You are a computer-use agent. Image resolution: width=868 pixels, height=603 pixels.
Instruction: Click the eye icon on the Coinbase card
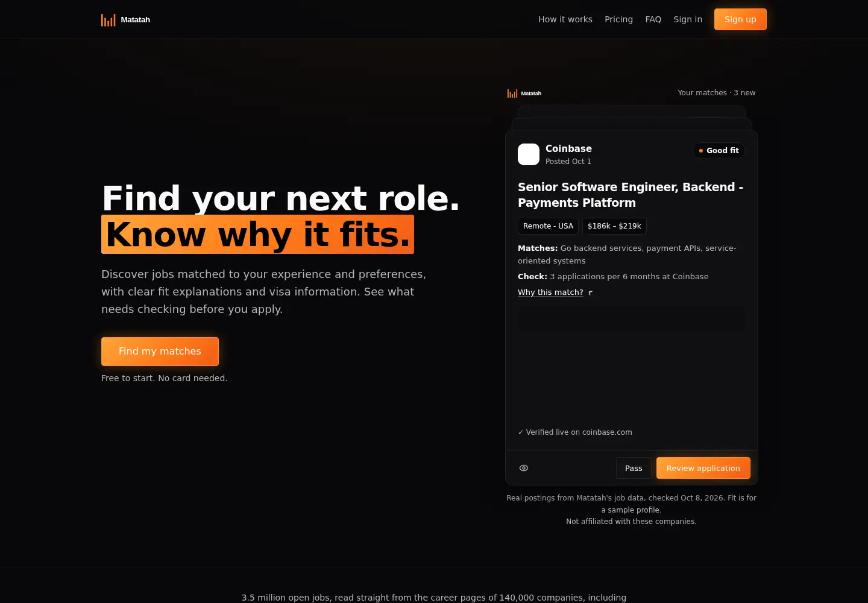click(524, 468)
